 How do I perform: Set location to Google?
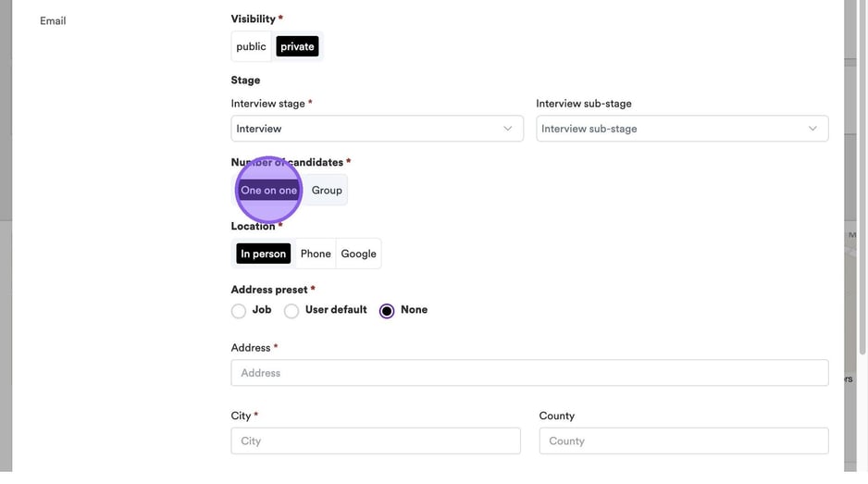coord(358,254)
